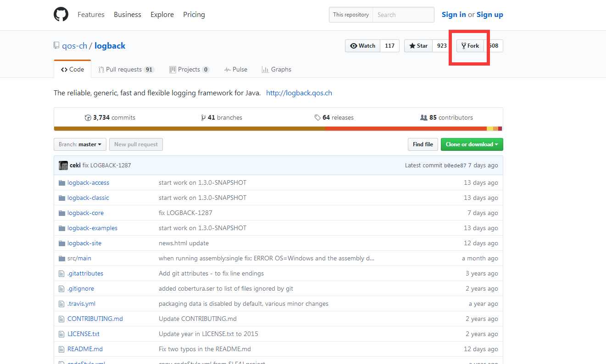Click the watchers count 117
The image size is (606, 364).
(389, 46)
